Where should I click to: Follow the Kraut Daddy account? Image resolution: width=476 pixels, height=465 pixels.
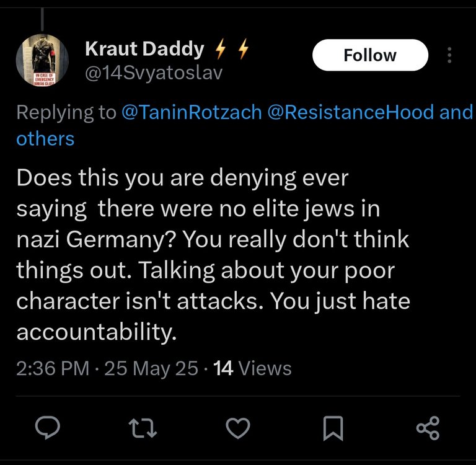point(370,55)
